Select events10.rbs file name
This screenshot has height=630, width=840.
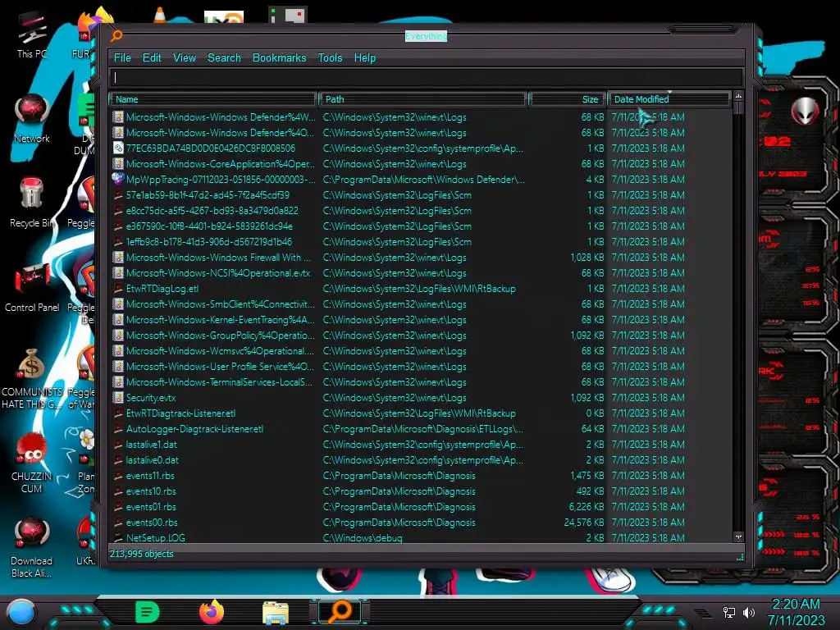151,491
